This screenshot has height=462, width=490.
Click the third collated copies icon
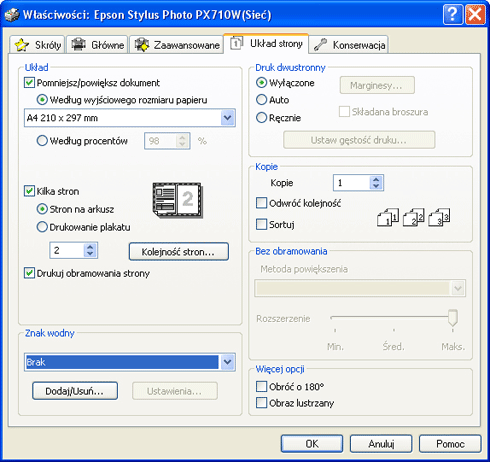pos(439,218)
